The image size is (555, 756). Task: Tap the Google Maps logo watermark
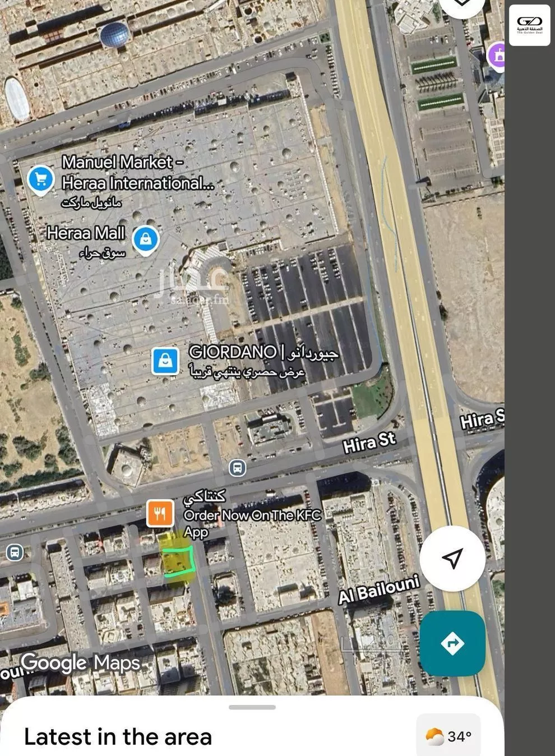(80, 663)
